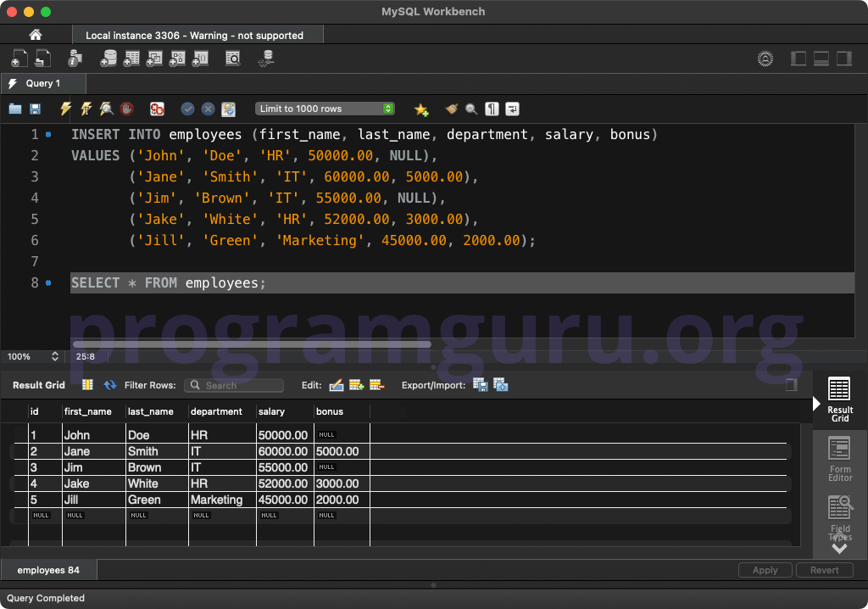
Task: Open the server inspector info icon
Action: pos(75,59)
